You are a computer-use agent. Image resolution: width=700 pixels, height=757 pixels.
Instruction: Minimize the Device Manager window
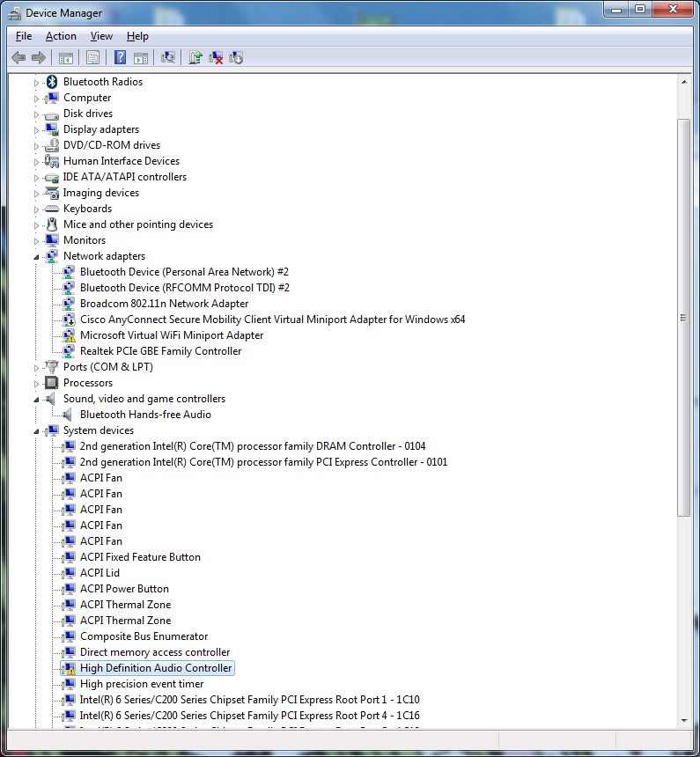(x=616, y=10)
